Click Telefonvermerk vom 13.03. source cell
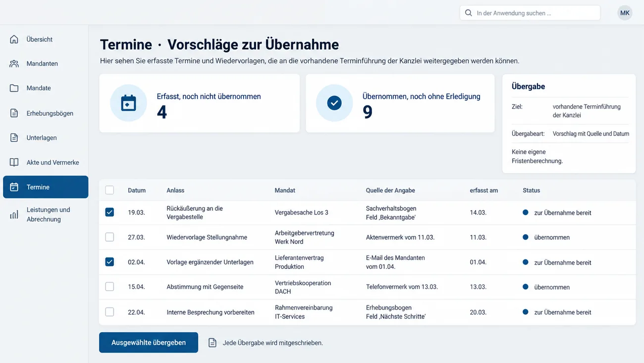Screen dimensions: 644x363 click(402, 287)
